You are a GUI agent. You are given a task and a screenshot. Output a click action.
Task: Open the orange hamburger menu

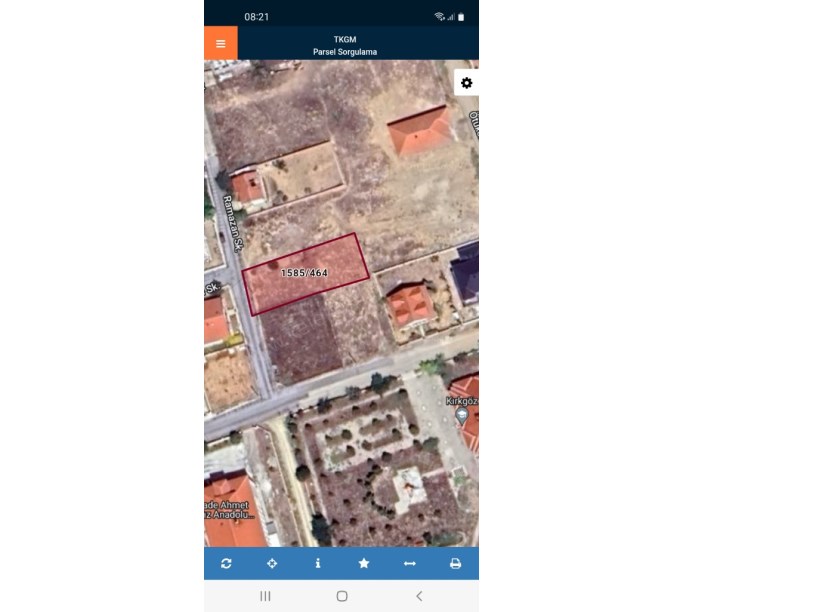220,43
